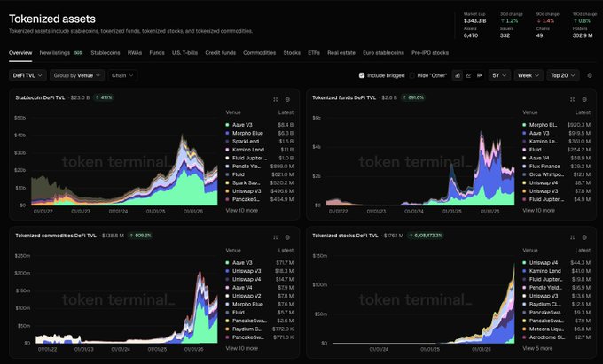Switch to the RWAs tab
The width and height of the screenshot is (603, 364).
pyautogui.click(x=135, y=53)
